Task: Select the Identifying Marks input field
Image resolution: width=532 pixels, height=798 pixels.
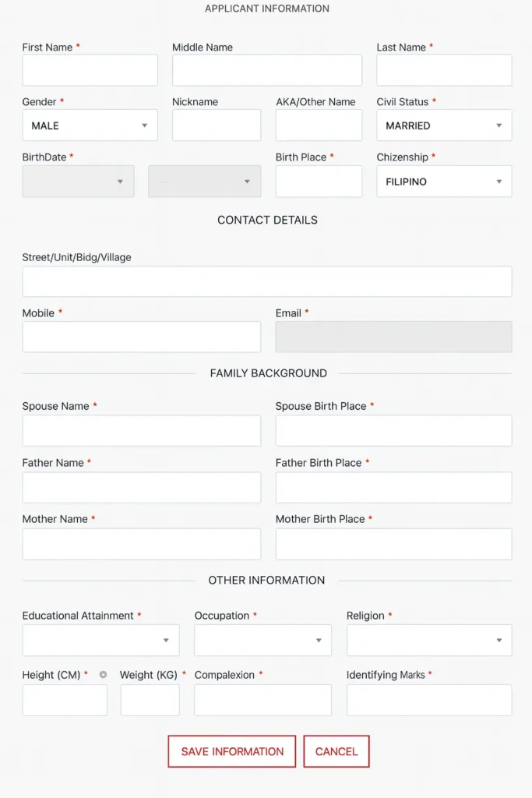Action: [x=428, y=699]
